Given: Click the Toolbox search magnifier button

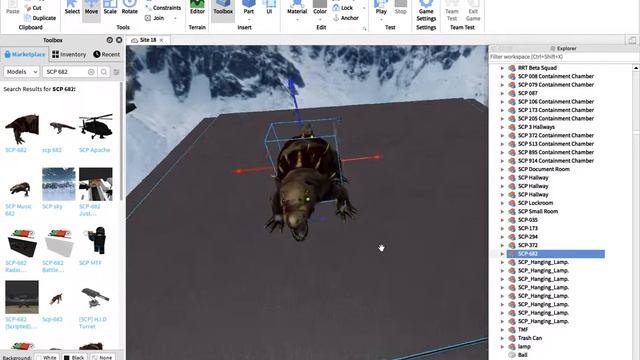Looking at the screenshot, I should (104, 71).
